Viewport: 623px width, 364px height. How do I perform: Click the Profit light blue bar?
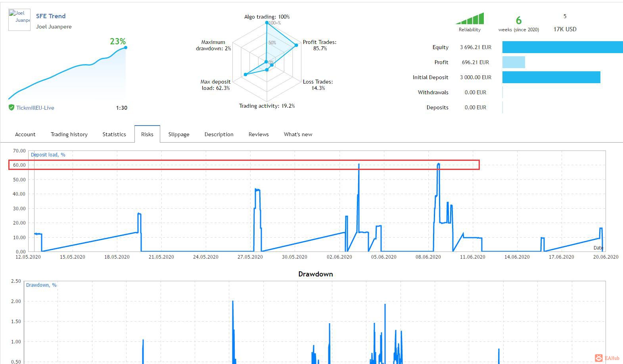[x=514, y=62]
